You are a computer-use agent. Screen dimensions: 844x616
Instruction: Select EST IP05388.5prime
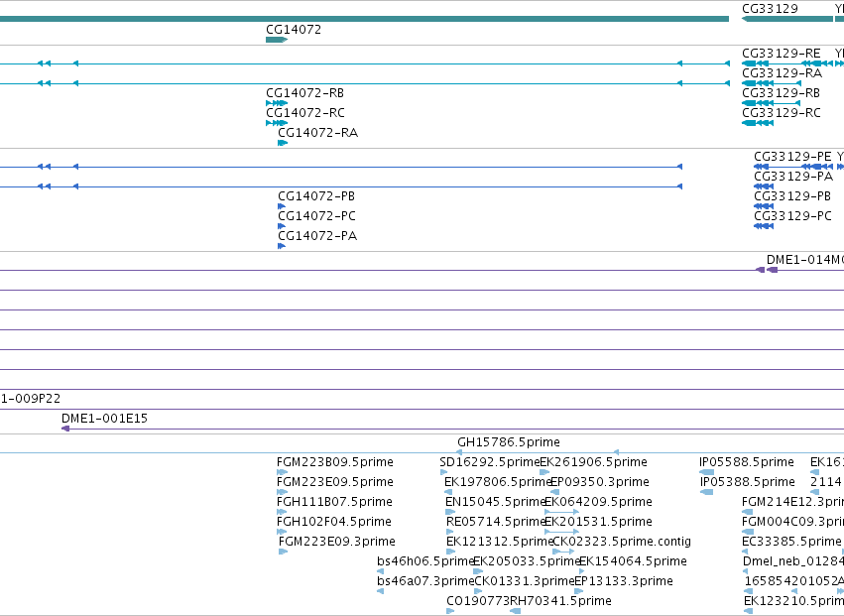pyautogui.click(x=748, y=482)
